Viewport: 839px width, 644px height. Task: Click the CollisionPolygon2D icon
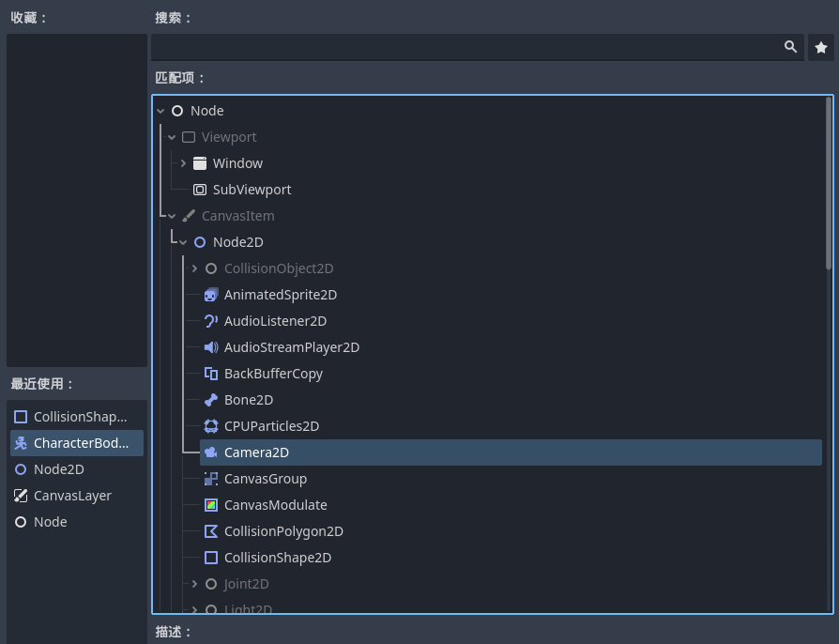pyautogui.click(x=211, y=531)
